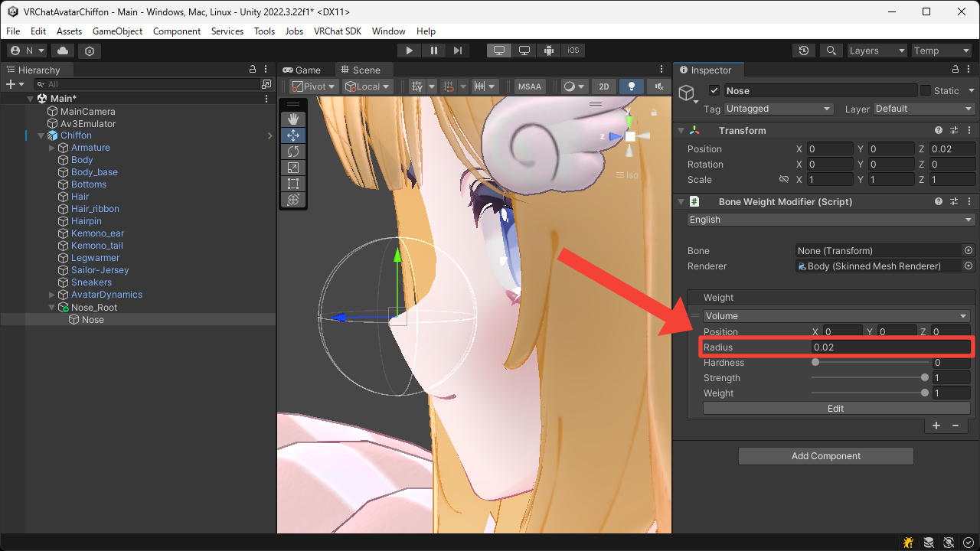Select the Rect transform tool

pyautogui.click(x=293, y=184)
